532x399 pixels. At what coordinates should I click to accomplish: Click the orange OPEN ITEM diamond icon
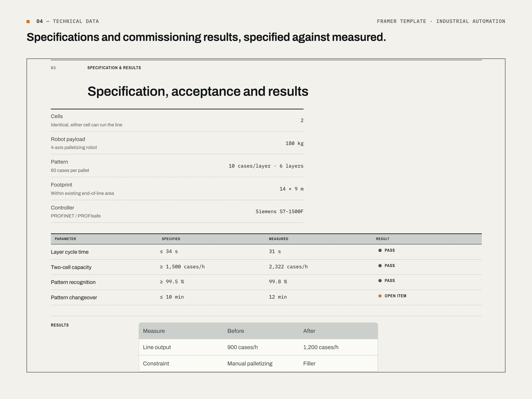pyautogui.click(x=380, y=296)
